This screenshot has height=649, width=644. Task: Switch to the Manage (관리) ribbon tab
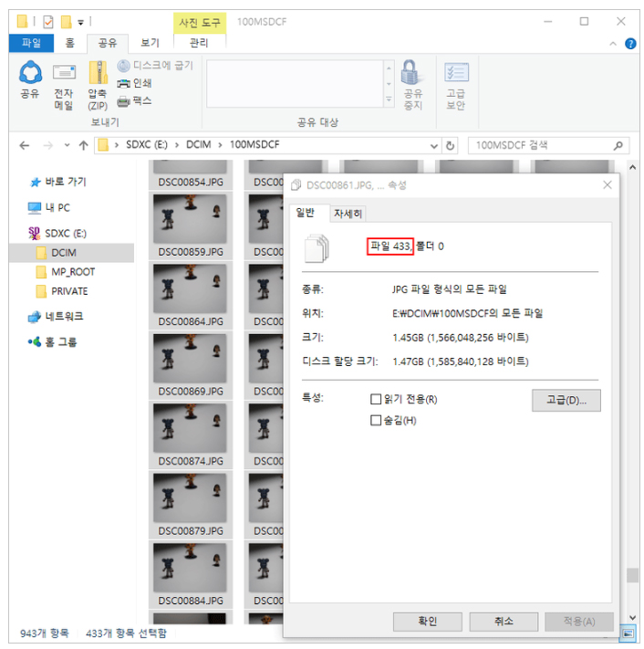199,43
